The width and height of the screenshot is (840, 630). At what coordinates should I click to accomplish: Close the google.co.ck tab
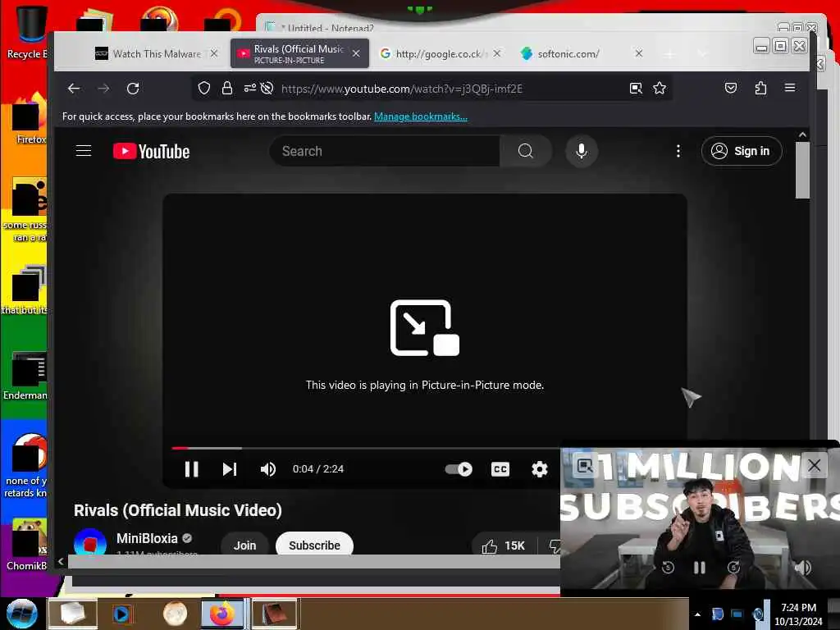pyautogui.click(x=496, y=53)
